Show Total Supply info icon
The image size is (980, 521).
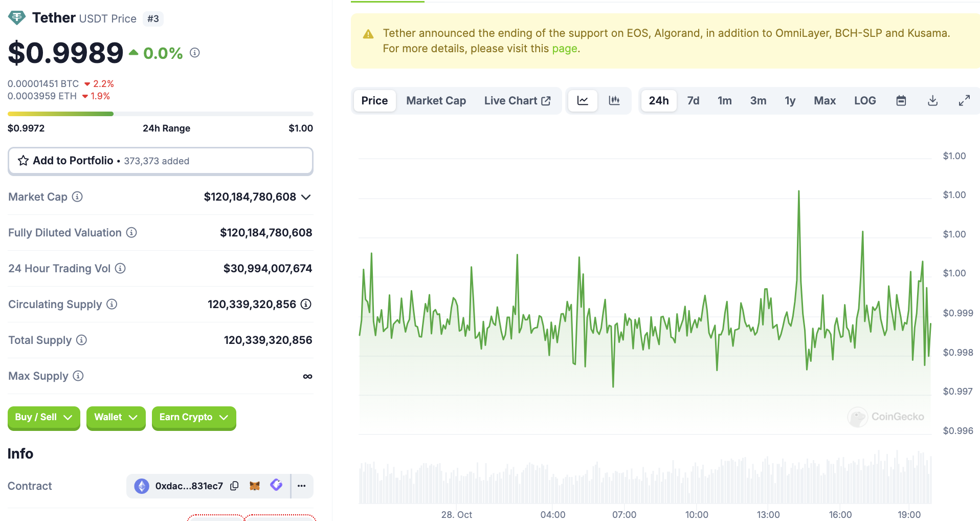point(81,340)
